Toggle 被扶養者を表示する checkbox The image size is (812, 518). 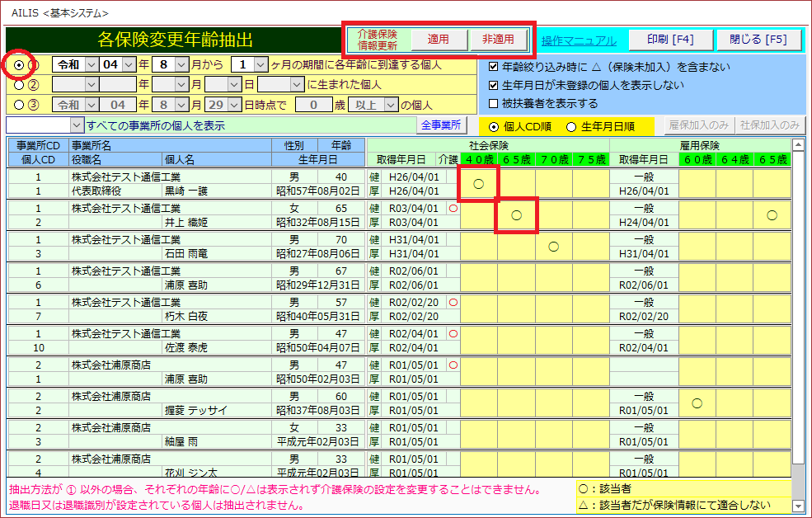coord(494,104)
